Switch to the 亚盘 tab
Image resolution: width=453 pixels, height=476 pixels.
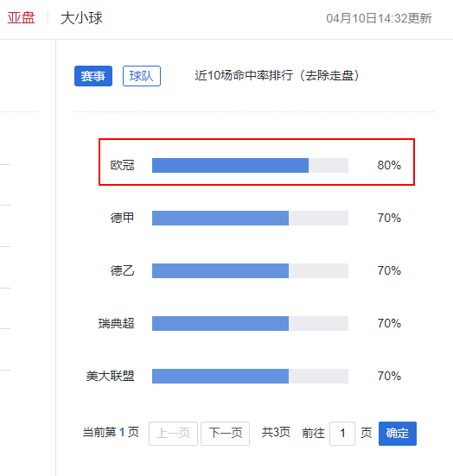[21, 18]
